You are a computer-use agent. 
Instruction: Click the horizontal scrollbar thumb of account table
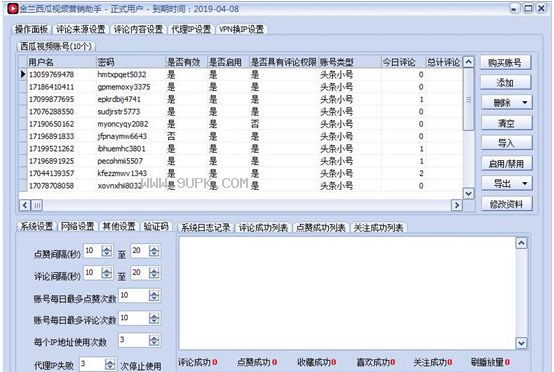click(x=37, y=205)
